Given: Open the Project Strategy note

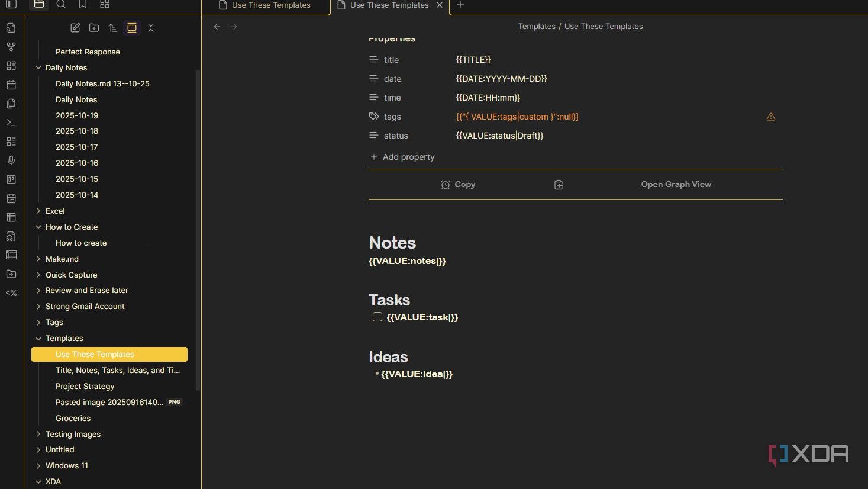Looking at the screenshot, I should [x=85, y=386].
